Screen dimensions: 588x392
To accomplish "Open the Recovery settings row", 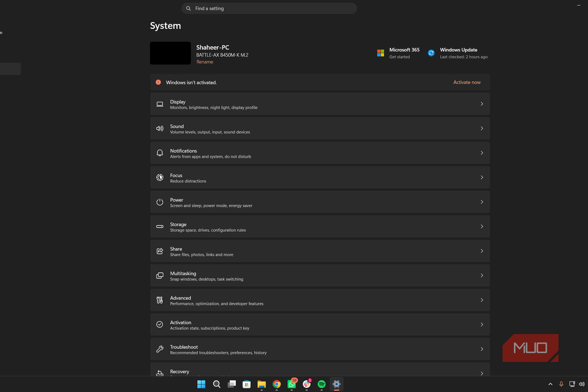I will 320,370.
